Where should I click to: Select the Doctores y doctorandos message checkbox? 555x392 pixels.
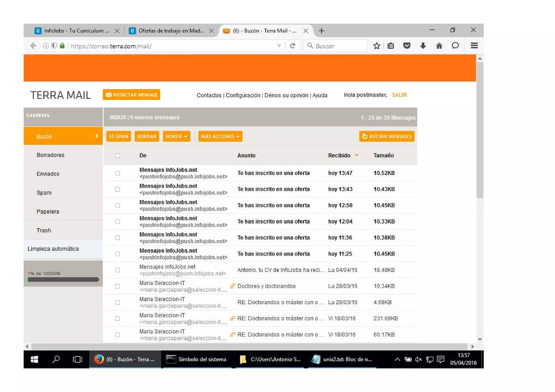click(117, 286)
